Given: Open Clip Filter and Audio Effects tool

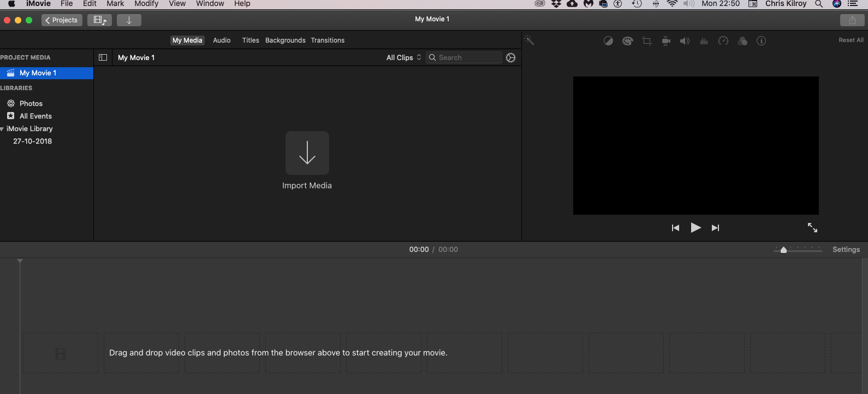Looking at the screenshot, I should pos(742,41).
